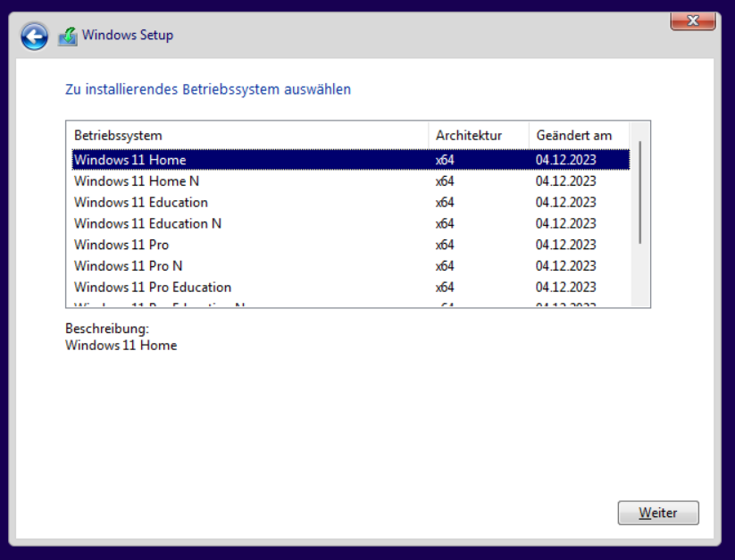Select the Windows 11 Education row

pyautogui.click(x=351, y=202)
